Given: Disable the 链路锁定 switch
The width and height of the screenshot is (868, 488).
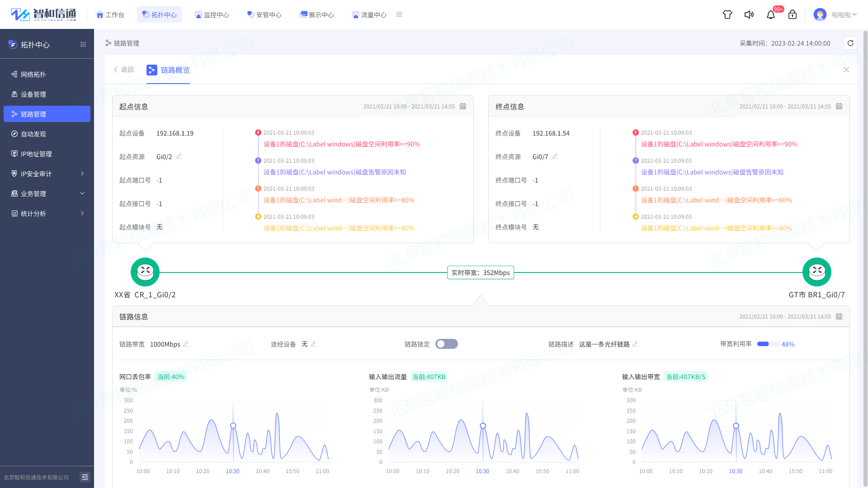Looking at the screenshot, I should [446, 344].
